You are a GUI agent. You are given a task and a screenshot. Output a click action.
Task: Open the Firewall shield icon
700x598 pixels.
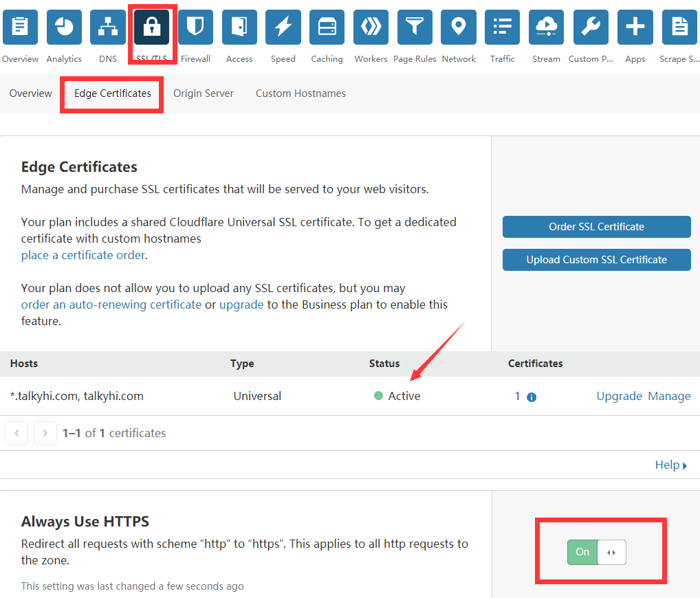pyautogui.click(x=195, y=27)
